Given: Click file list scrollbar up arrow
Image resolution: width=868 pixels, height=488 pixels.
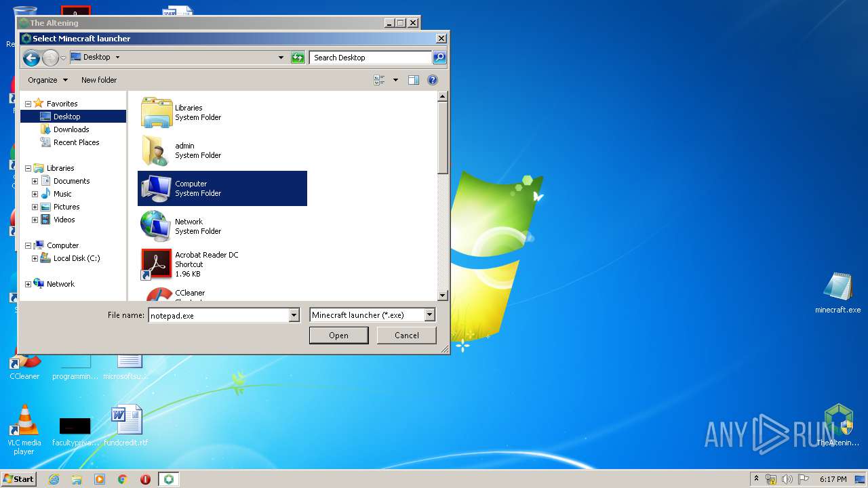Looking at the screenshot, I should coord(443,96).
